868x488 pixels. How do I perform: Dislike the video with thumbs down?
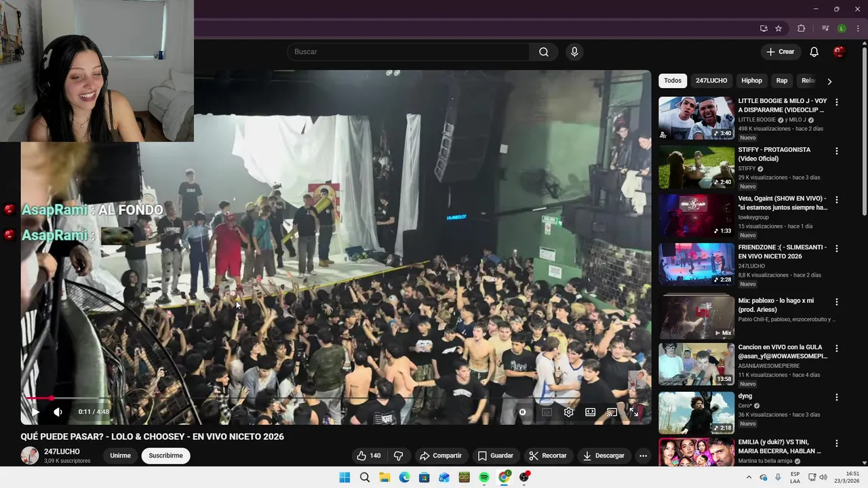399,455
